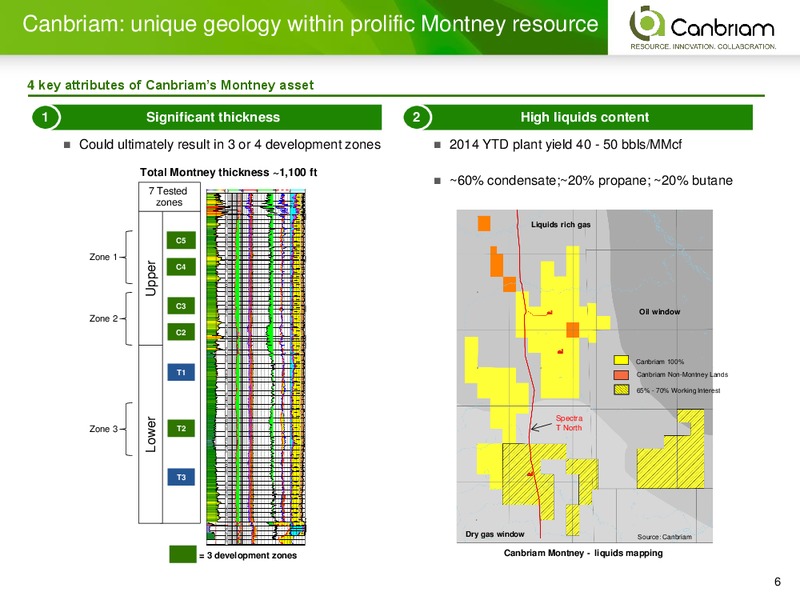Click the vertical 'Lower' label
Screen dimensions: 800x600
pos(151,434)
